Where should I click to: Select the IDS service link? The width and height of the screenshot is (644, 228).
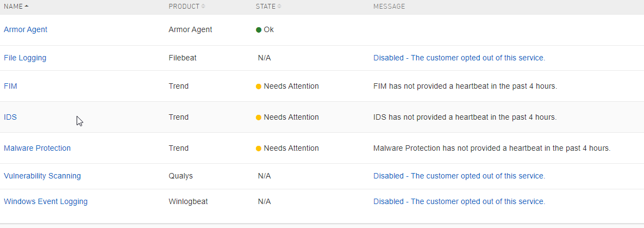point(10,117)
